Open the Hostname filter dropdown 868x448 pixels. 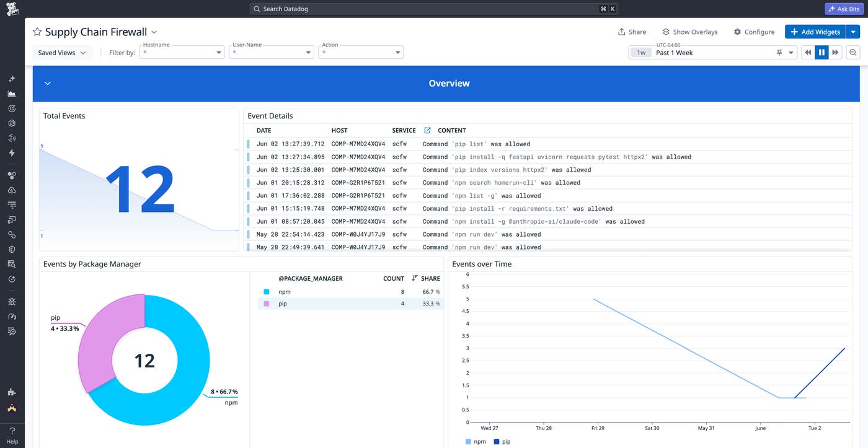coord(182,53)
